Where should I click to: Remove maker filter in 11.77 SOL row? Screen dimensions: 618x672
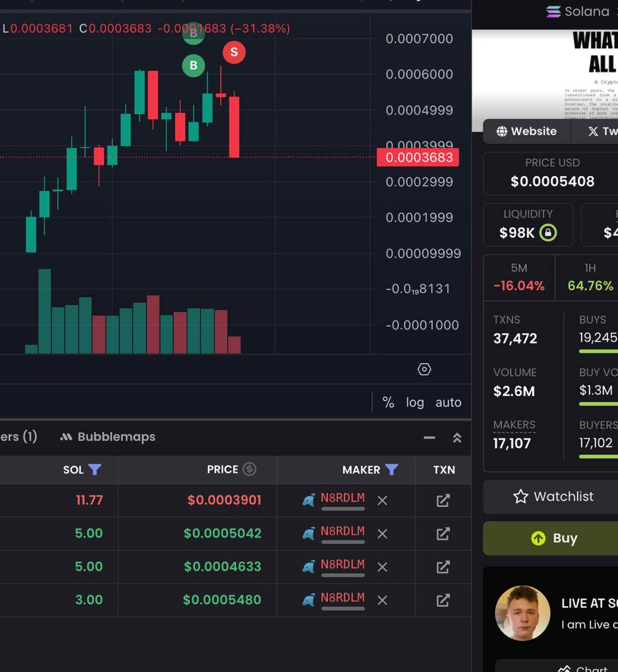tap(382, 501)
